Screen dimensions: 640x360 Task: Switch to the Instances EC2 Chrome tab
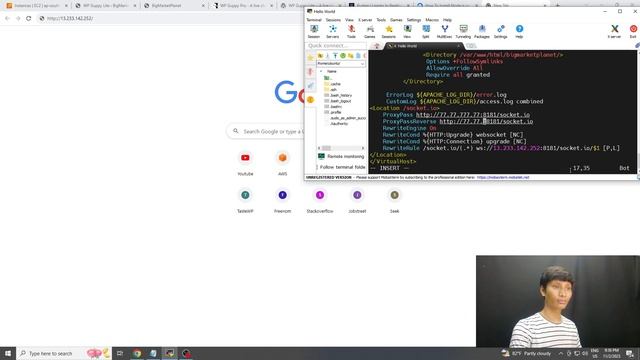(37, 6)
